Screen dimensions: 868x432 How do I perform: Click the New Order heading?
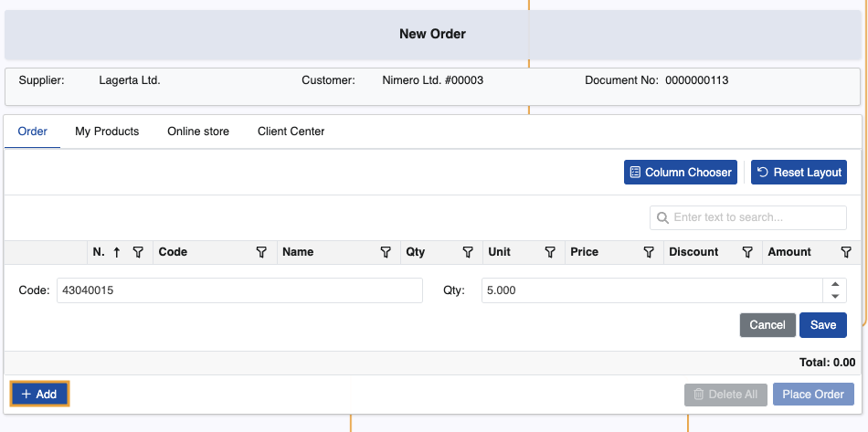point(432,34)
